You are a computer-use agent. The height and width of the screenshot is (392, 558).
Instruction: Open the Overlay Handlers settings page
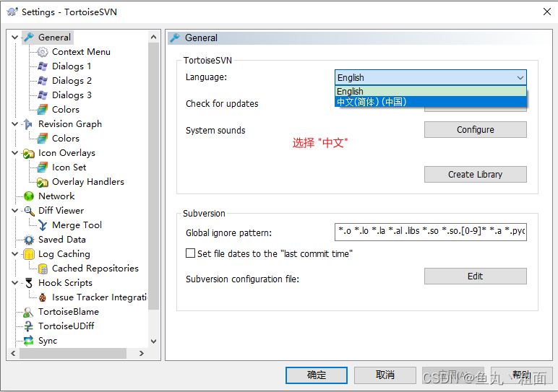(x=88, y=182)
